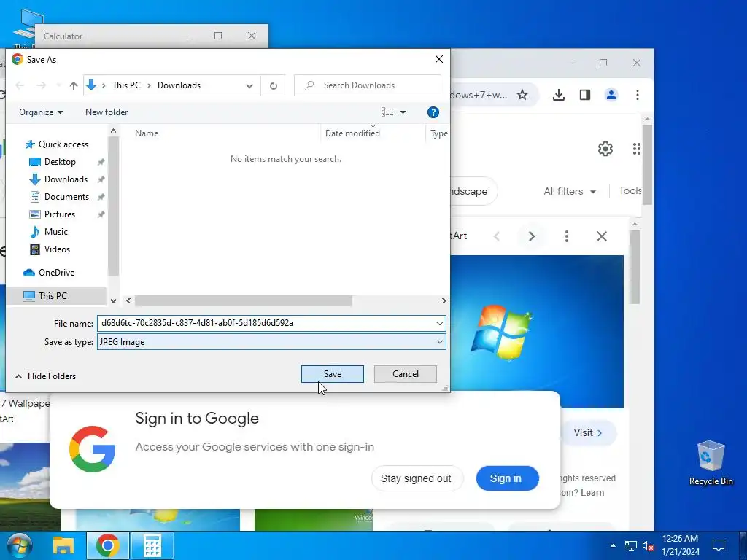Click the Visit button
The width and height of the screenshot is (747, 560).
coord(588,433)
